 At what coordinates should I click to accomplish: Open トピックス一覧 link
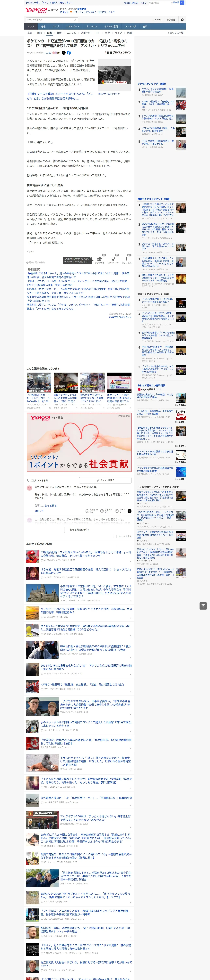[x=175, y=33]
